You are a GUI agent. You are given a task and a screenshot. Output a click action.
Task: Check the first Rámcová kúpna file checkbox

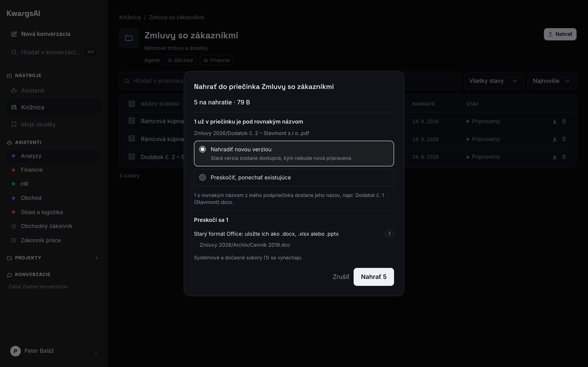click(x=132, y=121)
